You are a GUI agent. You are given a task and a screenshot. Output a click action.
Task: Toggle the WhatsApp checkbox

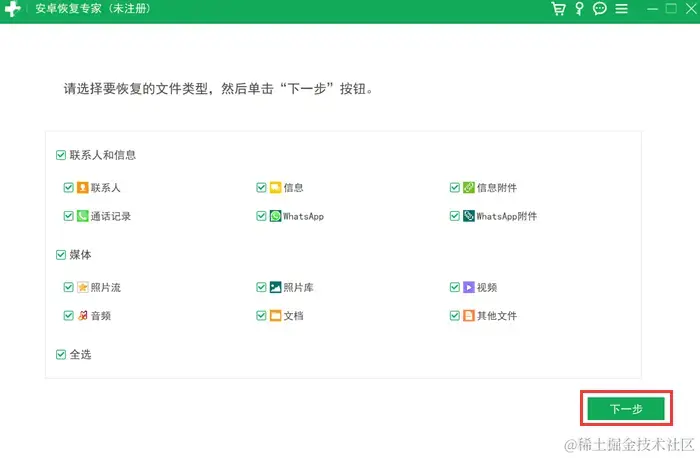pyautogui.click(x=261, y=216)
